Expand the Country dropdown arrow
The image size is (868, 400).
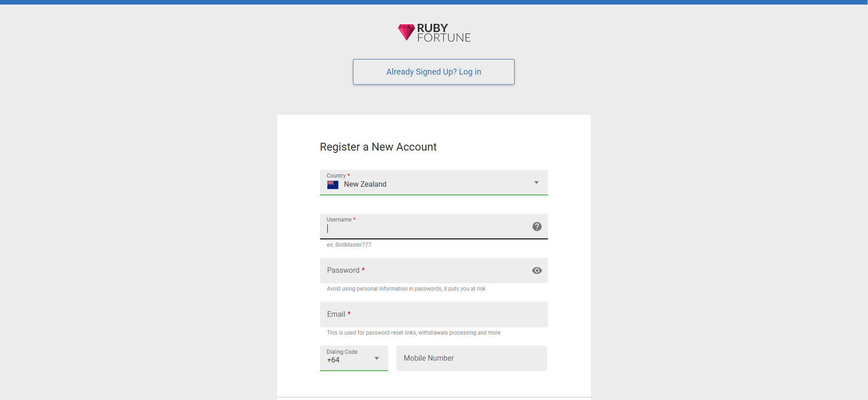[x=536, y=183]
